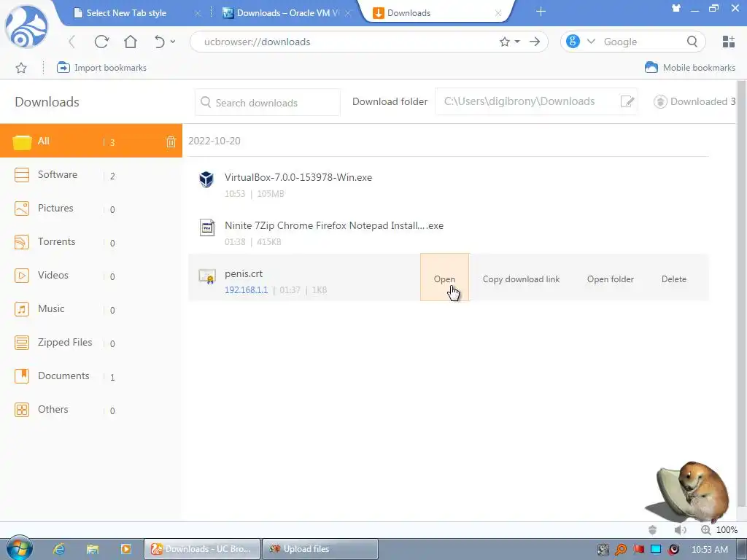Click Open for penis.crt
Viewport: 747px width, 560px height.
point(444,279)
